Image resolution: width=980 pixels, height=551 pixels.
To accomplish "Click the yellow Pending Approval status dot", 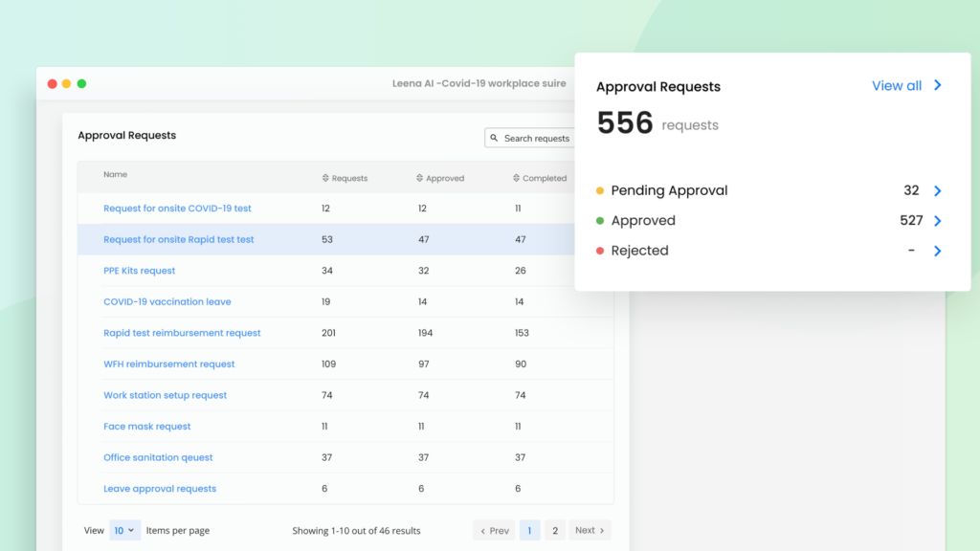I will (601, 190).
